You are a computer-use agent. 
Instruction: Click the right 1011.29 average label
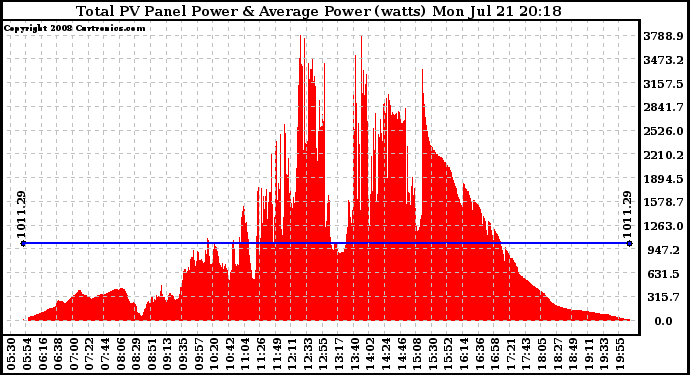[x=627, y=214]
